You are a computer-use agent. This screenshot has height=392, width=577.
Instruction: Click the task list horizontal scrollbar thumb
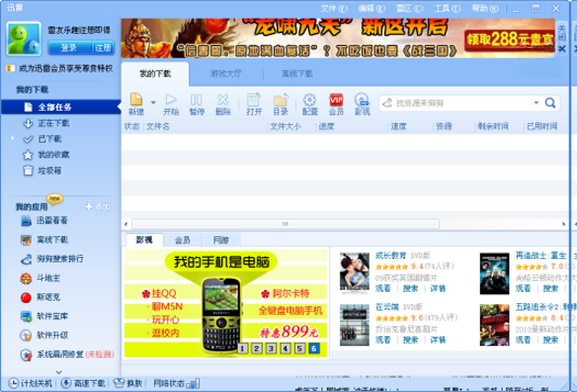286,224
